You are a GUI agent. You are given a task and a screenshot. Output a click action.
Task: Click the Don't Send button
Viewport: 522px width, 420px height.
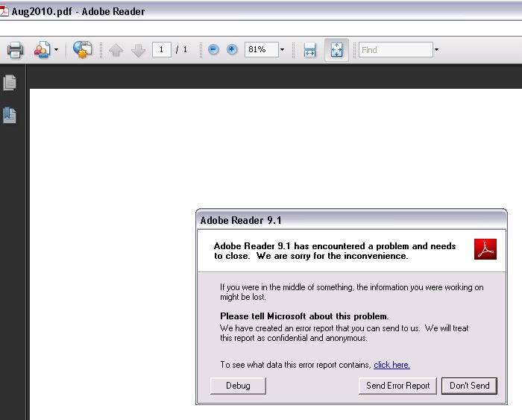[x=469, y=386]
